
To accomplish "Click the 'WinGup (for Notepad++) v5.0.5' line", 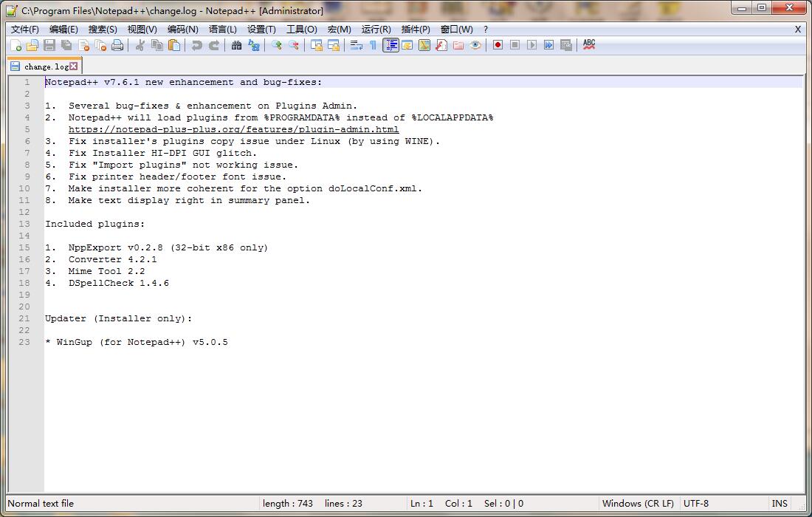I will (142, 342).
